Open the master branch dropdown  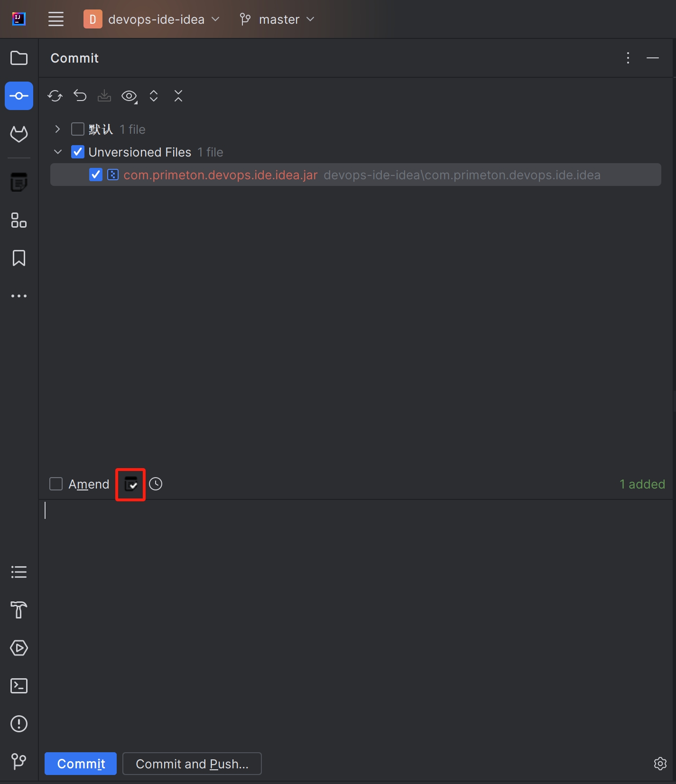[278, 19]
